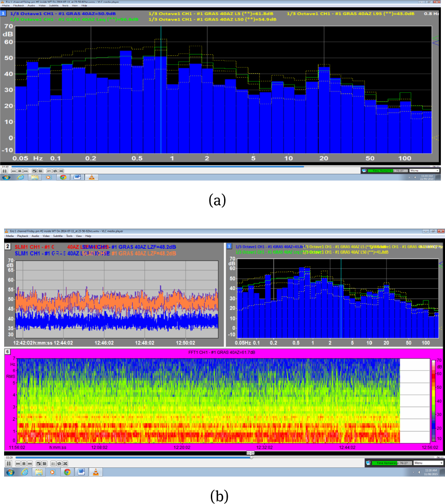The height and width of the screenshot is (504, 445).
Task: Open extended settings icon in the lower VLC controls
Action: (45, 463)
